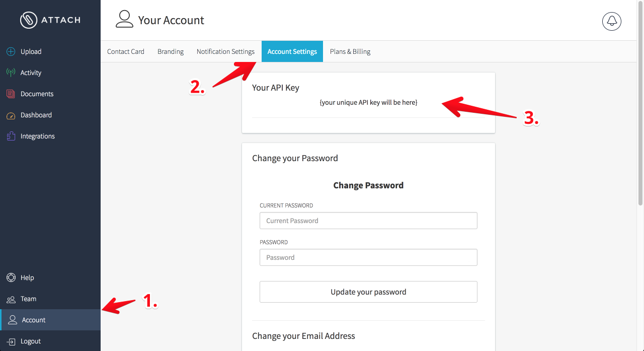Navigate to the Dashboard via sidebar icon
Screen dimensions: 644x351
click(35, 115)
